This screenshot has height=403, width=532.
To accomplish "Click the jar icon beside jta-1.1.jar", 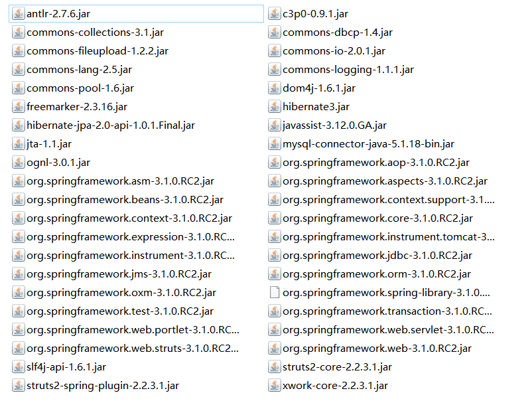I will click(19, 143).
